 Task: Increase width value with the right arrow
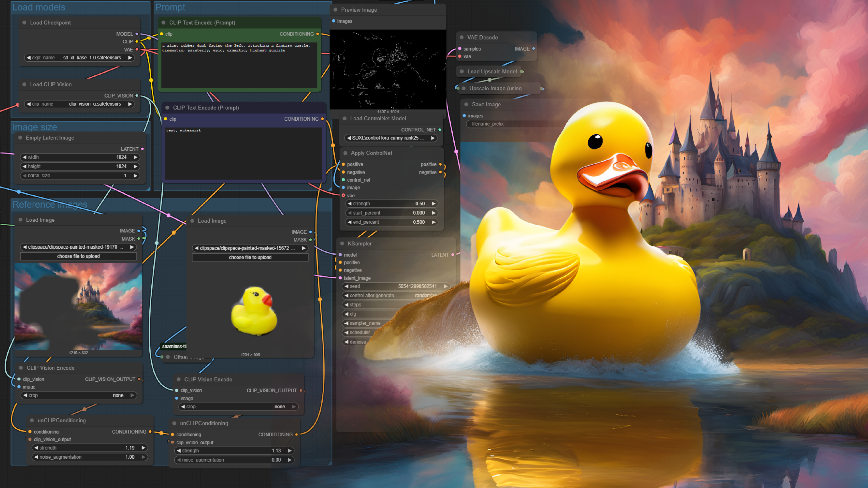click(x=135, y=157)
